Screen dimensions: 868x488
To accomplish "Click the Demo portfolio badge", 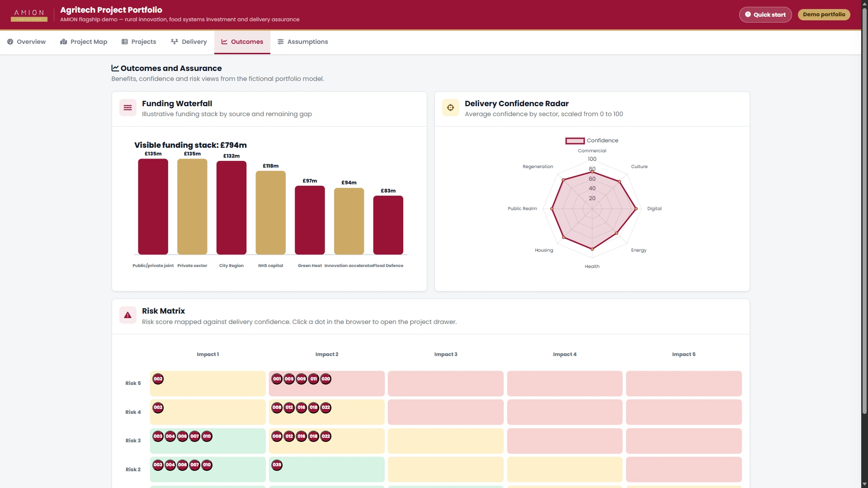I will pyautogui.click(x=824, y=14).
